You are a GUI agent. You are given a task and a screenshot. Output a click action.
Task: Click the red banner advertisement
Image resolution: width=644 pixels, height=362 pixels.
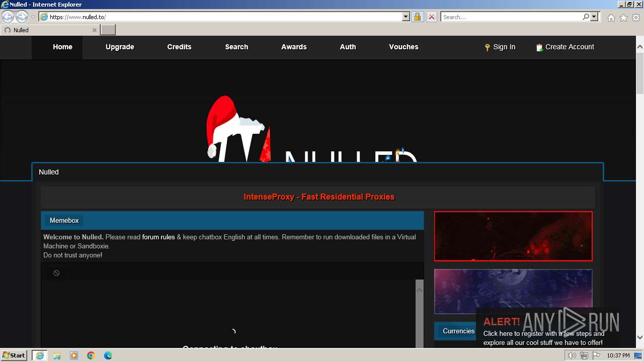coord(513,236)
